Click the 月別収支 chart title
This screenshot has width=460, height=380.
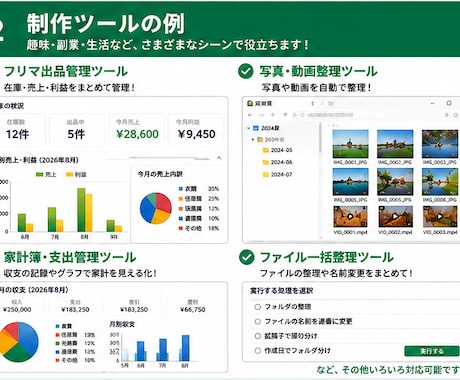122,324
